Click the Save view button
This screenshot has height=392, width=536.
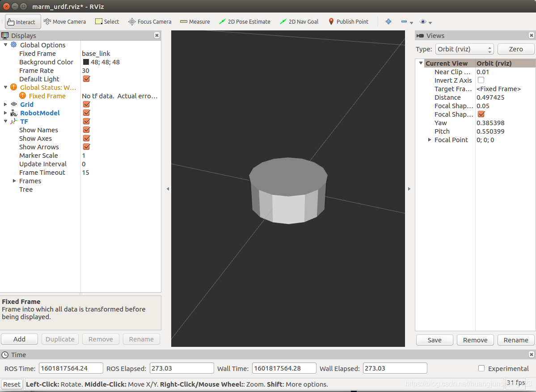435,340
